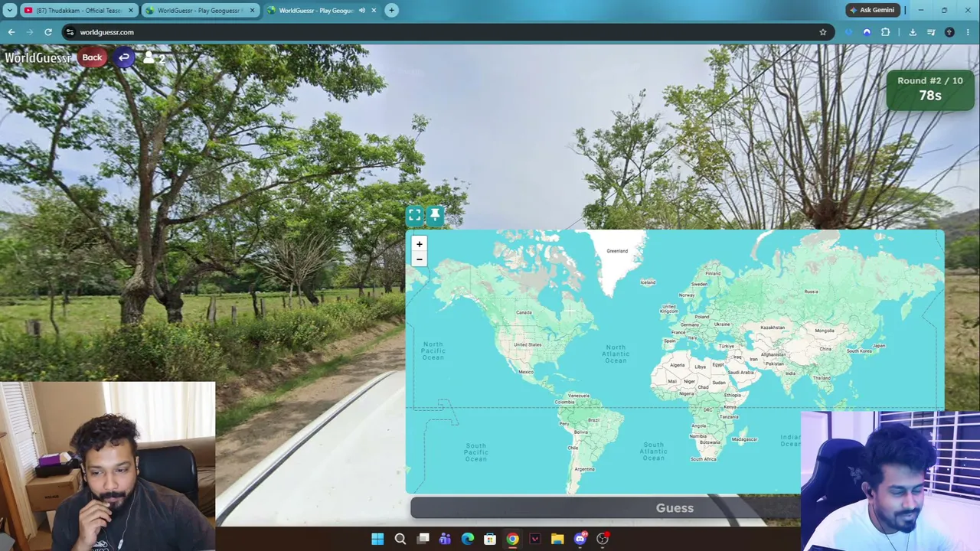Open the Chrome profile avatar
The height and width of the screenshot is (551, 980).
click(949, 32)
